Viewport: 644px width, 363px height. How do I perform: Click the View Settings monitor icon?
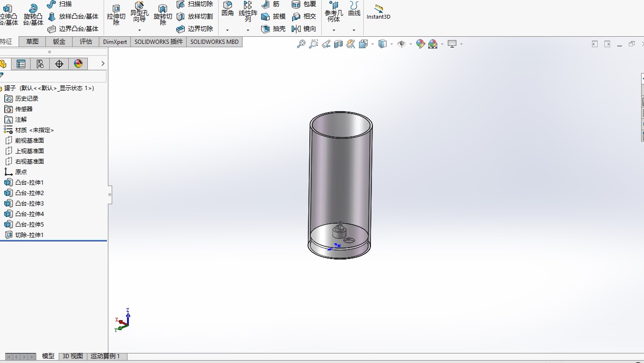click(x=452, y=44)
